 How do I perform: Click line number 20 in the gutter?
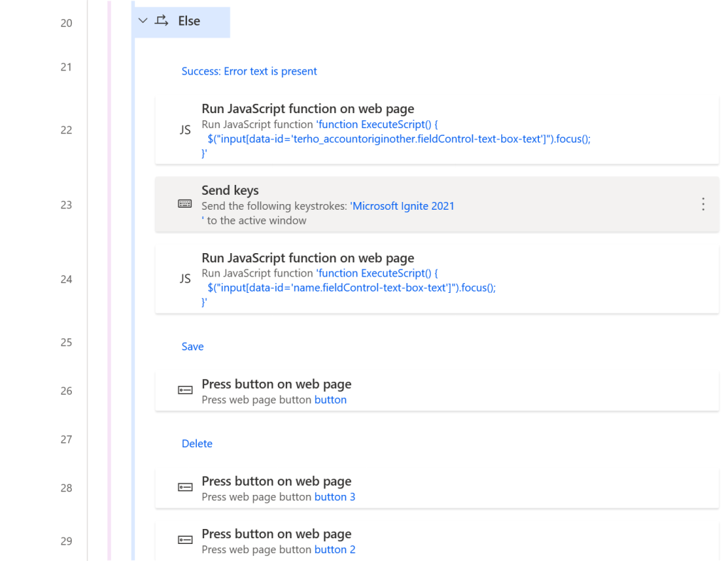[x=66, y=23]
